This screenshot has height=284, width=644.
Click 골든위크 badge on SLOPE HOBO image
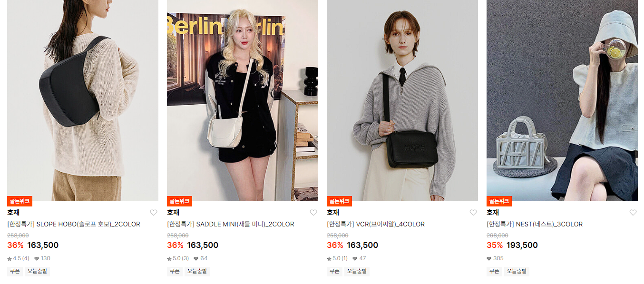pos(20,201)
